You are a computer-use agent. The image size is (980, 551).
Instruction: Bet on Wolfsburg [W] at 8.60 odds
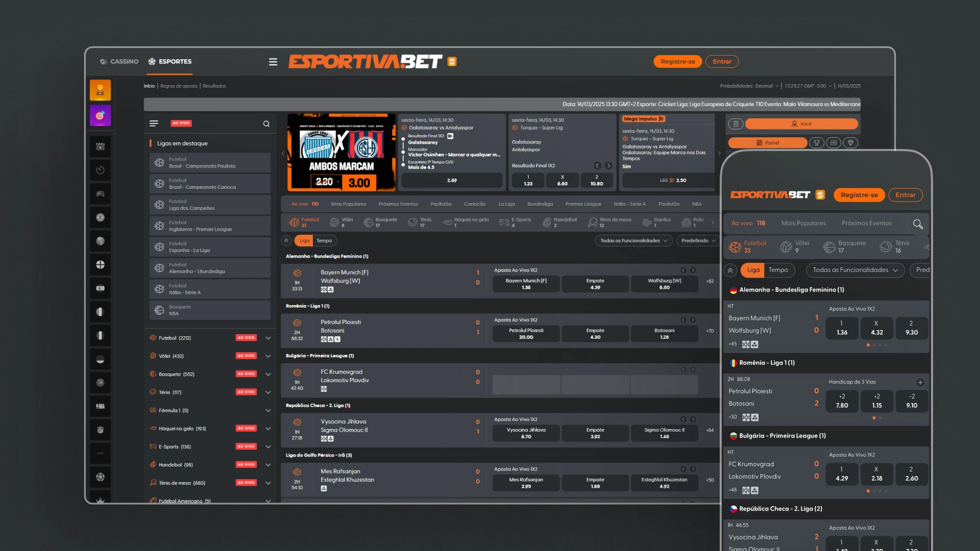click(664, 284)
